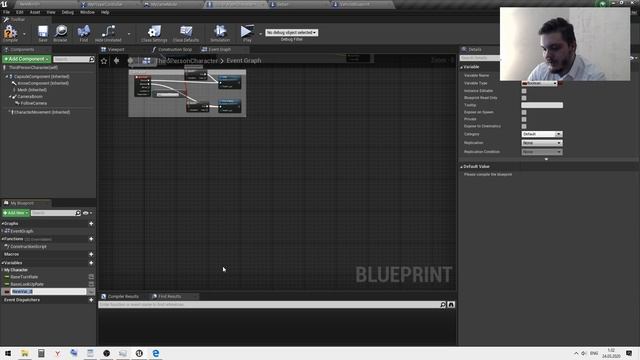Open the Play options dropdown arrow

click(260, 33)
